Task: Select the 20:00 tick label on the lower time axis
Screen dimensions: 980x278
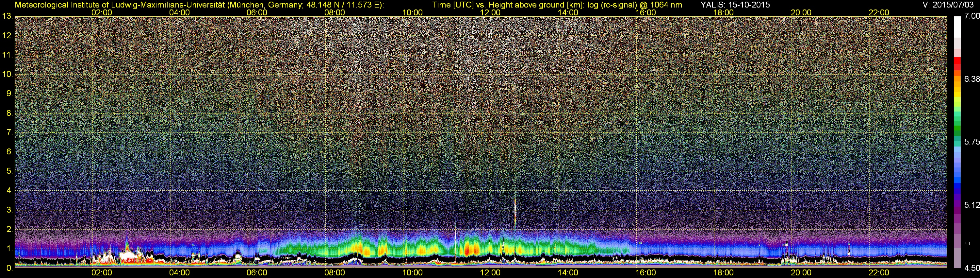Action: [x=801, y=273]
